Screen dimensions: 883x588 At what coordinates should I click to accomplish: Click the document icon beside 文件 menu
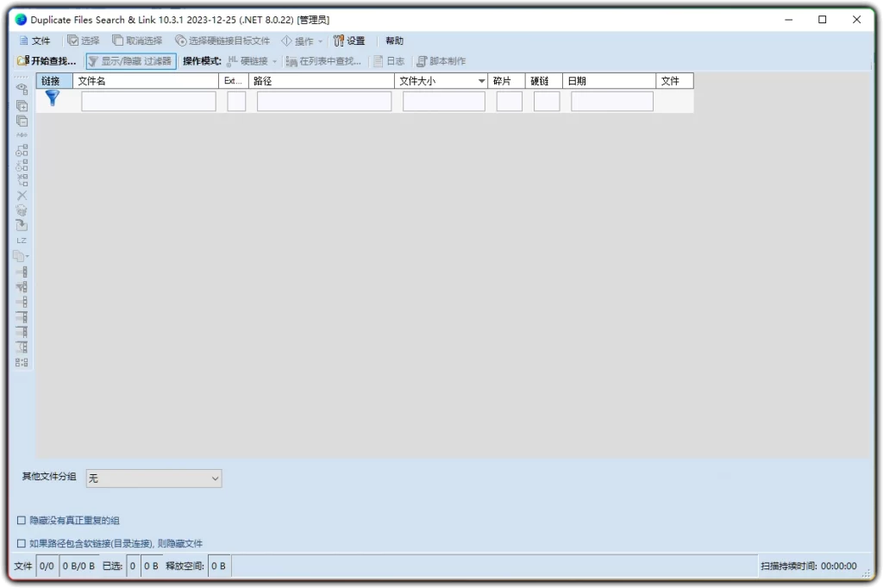click(23, 41)
